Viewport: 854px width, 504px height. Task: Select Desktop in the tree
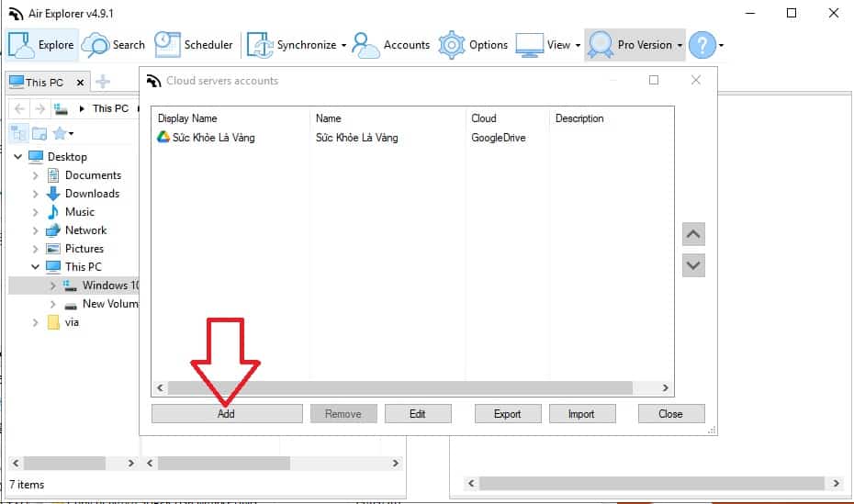point(67,157)
